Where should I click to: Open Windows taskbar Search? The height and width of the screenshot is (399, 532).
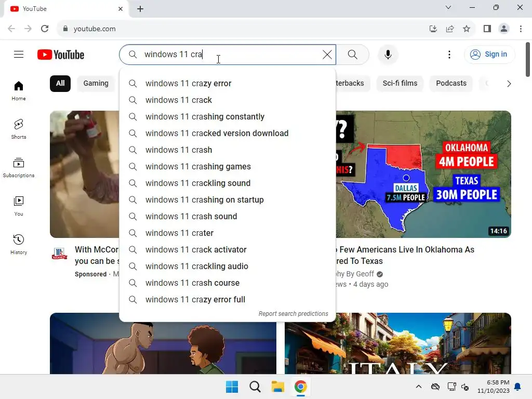coord(255,387)
